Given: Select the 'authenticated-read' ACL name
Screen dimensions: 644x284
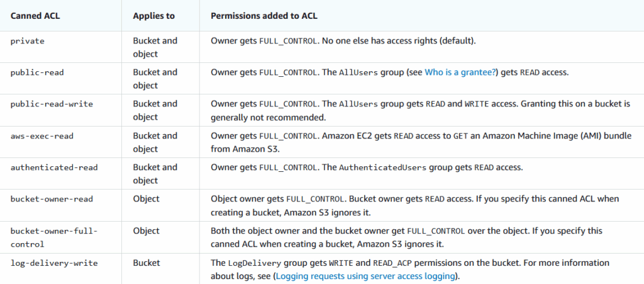Looking at the screenshot, I should coord(54,168).
